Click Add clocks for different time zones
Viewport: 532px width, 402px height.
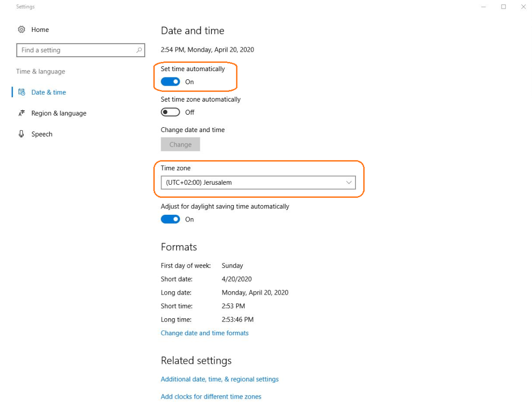[x=211, y=397]
